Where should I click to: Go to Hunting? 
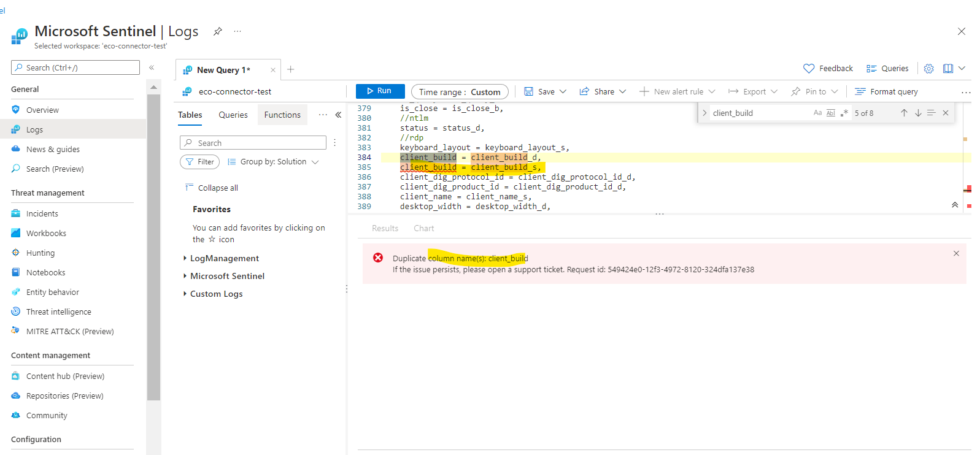tap(40, 253)
